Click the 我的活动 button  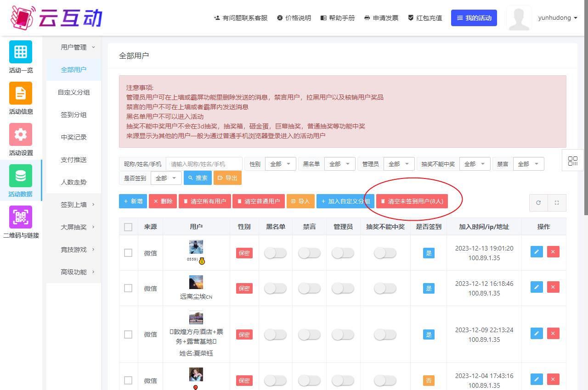(474, 18)
